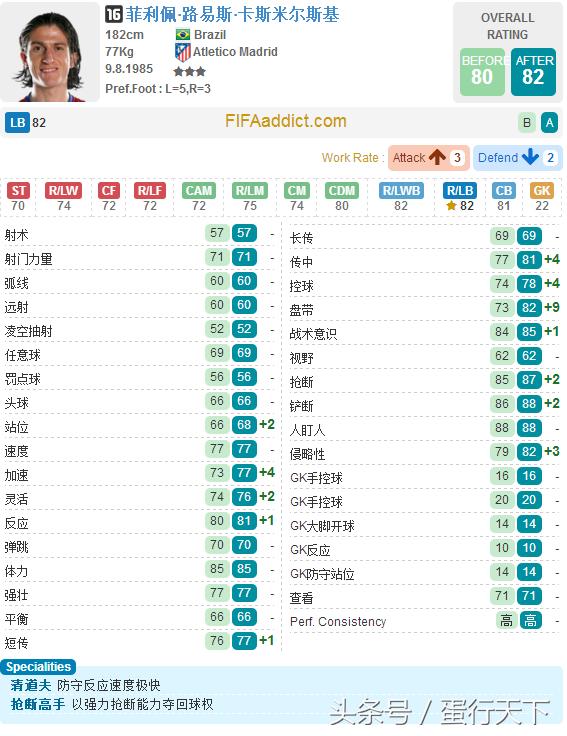Click the 反应 after value 81

click(244, 521)
